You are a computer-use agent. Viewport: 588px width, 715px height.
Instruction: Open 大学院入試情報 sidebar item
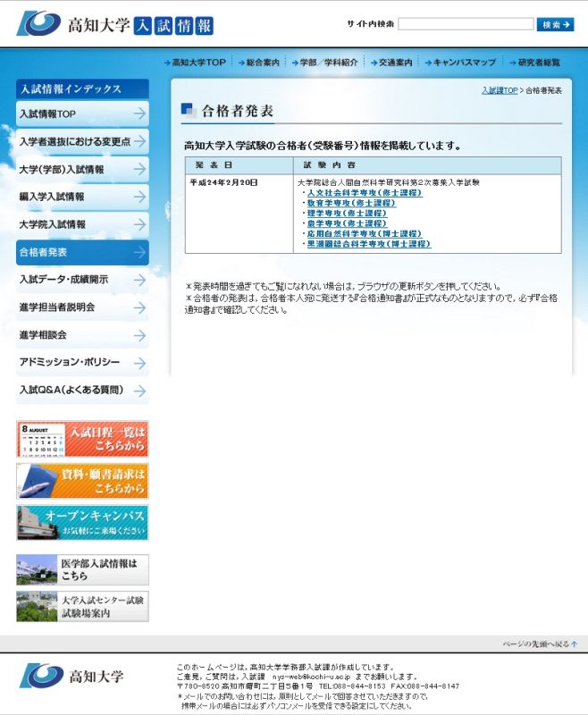(x=82, y=224)
